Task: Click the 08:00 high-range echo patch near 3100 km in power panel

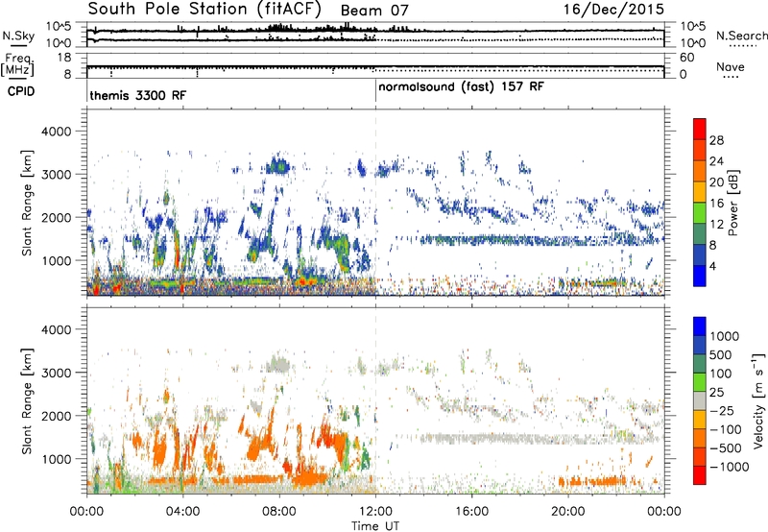Action: click(x=277, y=165)
